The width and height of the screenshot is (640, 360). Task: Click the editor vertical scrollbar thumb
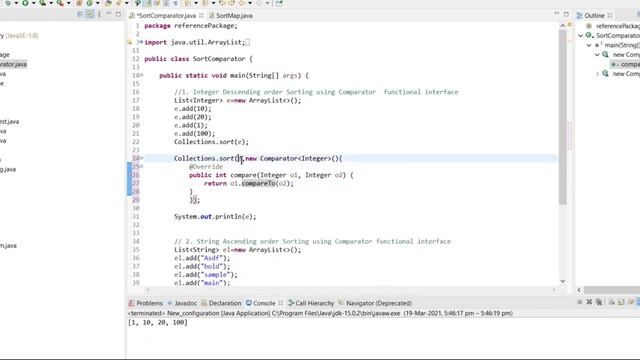[x=563, y=116]
